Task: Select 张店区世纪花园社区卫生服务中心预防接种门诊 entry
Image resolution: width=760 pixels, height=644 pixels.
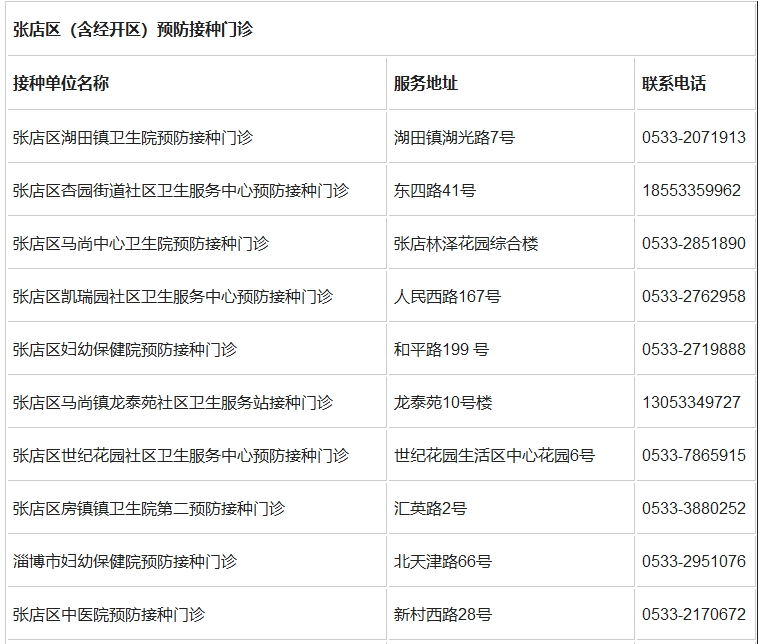Action: 180,455
